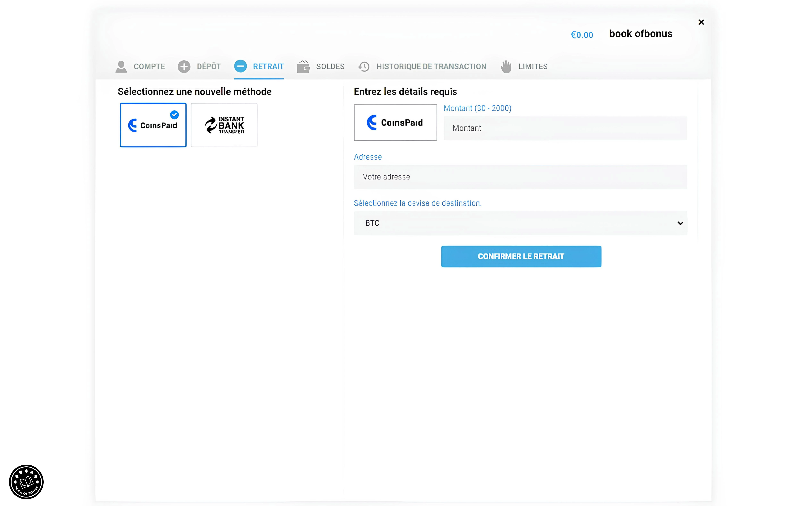
Task: Open the BTC destination currency dropdown
Action: click(520, 223)
